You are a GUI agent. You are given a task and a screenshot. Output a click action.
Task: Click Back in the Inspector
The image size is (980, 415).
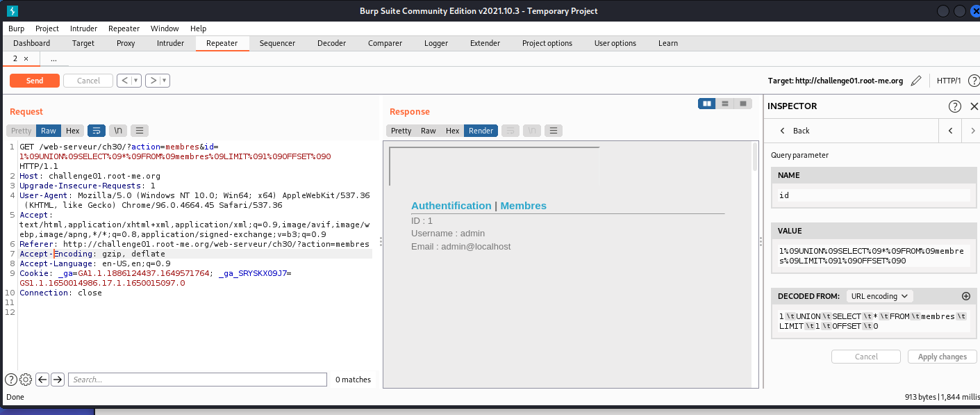pos(795,131)
